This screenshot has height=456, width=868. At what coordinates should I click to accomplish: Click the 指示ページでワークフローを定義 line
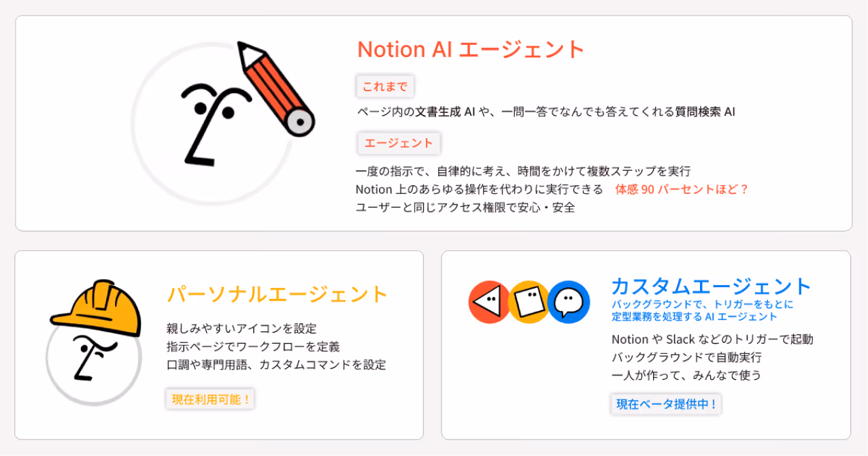point(253,346)
